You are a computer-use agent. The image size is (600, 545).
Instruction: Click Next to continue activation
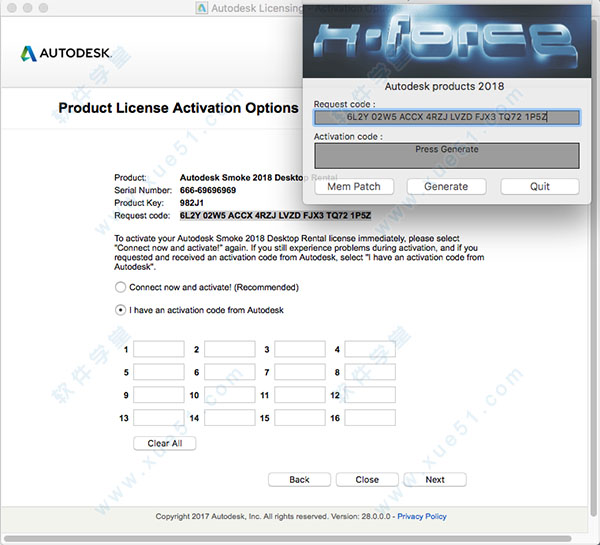pos(435,480)
